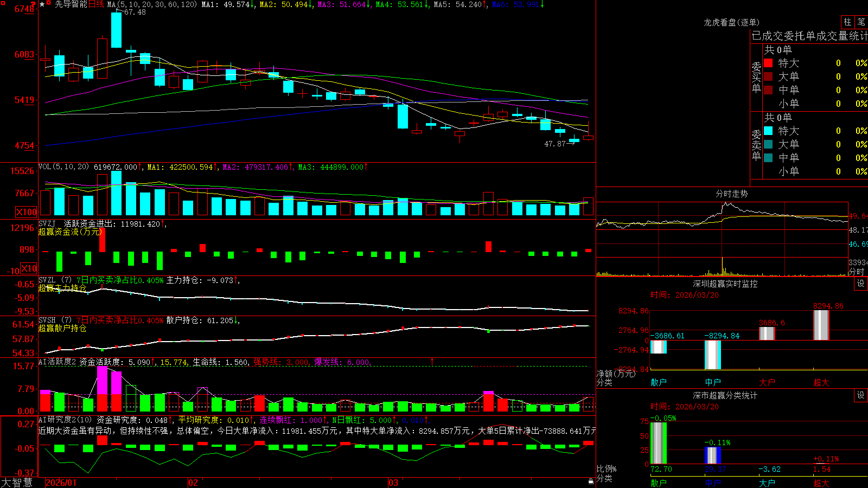
Task: Click the red question mark help icon
Action: [x=33, y=4]
